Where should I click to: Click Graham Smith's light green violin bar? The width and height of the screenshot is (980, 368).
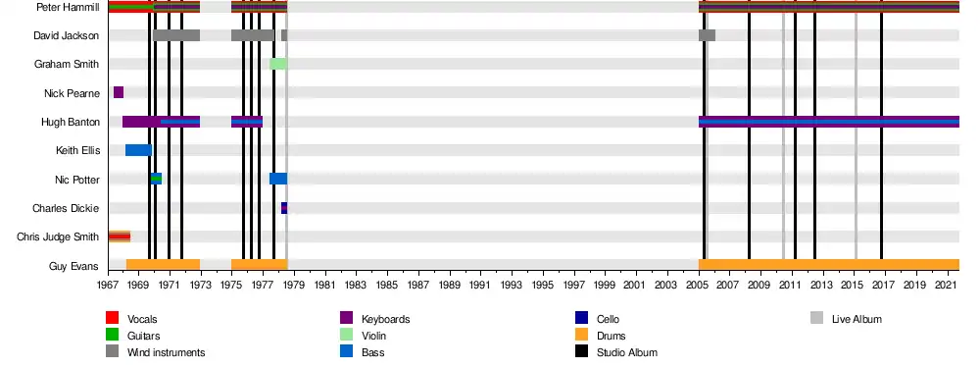pos(278,64)
